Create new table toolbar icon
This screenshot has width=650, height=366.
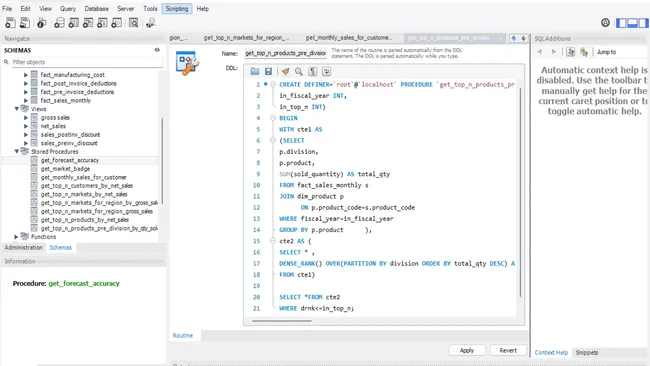pos(74,23)
